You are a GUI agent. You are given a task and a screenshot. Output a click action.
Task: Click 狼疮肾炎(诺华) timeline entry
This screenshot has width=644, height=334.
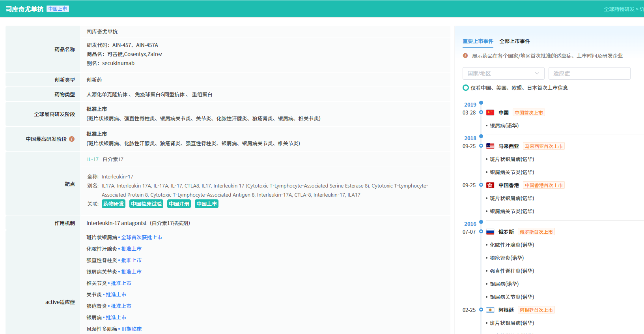507,258
